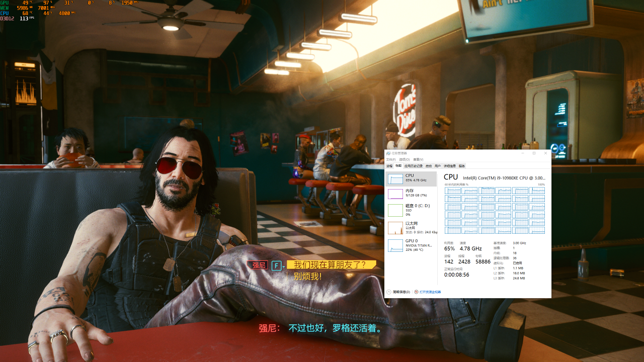Click the L3 cache value 24.8 MB

point(519,278)
